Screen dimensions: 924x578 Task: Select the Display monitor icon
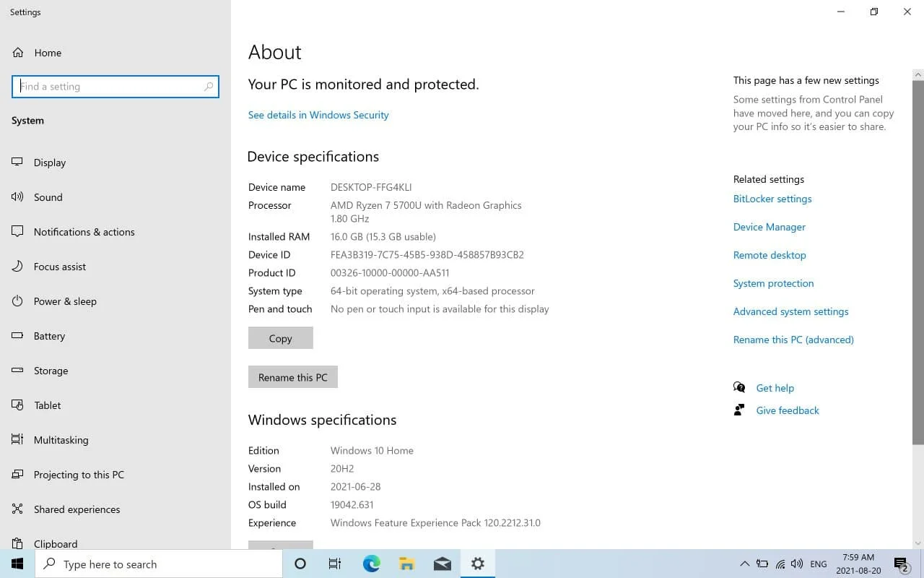pyautogui.click(x=18, y=163)
